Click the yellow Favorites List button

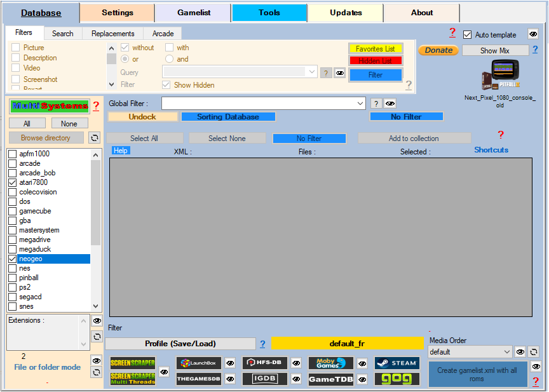(375, 49)
